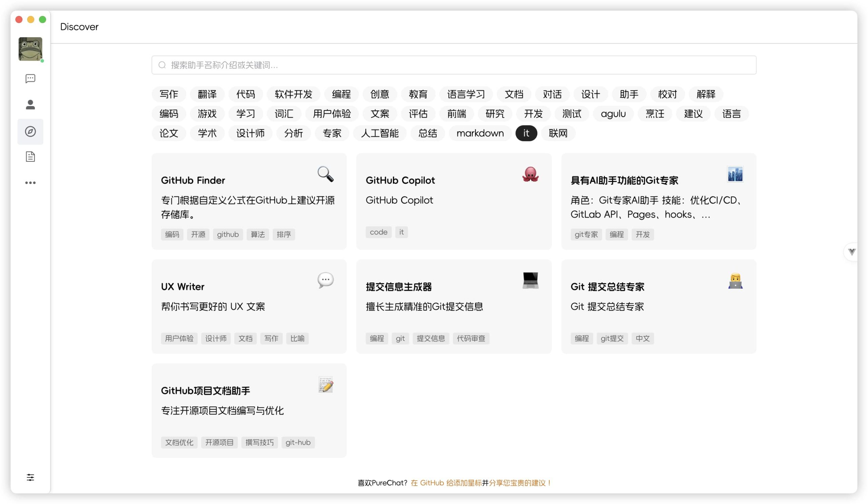Viewport: 868px width, 504px height.
Task: Click the 比喻 tag on UX Writer card
Action: (297, 338)
